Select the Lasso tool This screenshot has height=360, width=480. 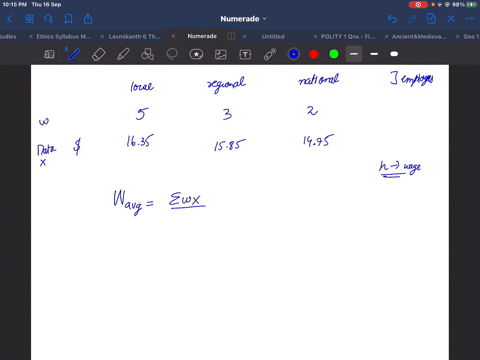point(172,54)
